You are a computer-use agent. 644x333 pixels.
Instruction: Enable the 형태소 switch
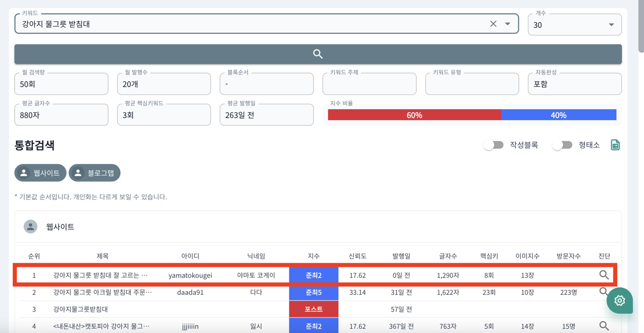click(562, 145)
